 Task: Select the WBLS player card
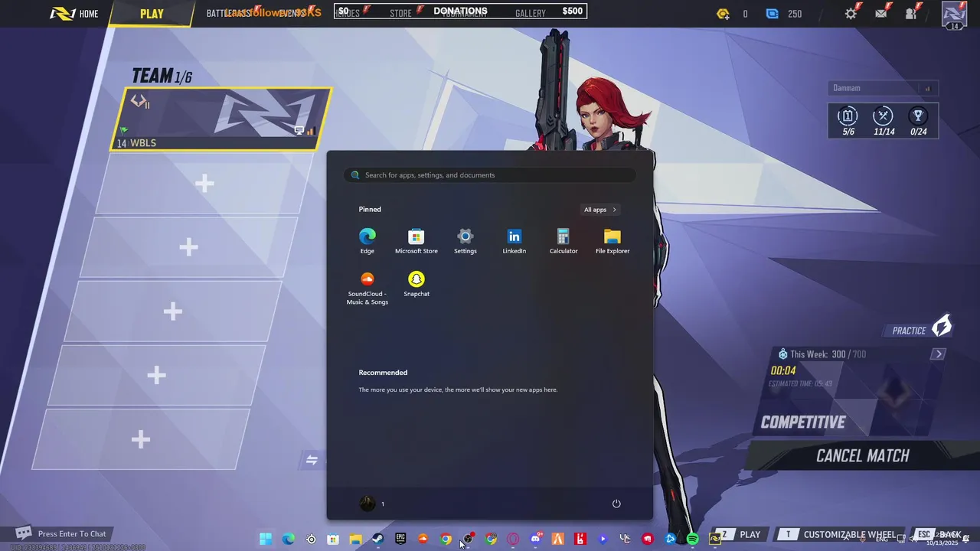[222, 119]
